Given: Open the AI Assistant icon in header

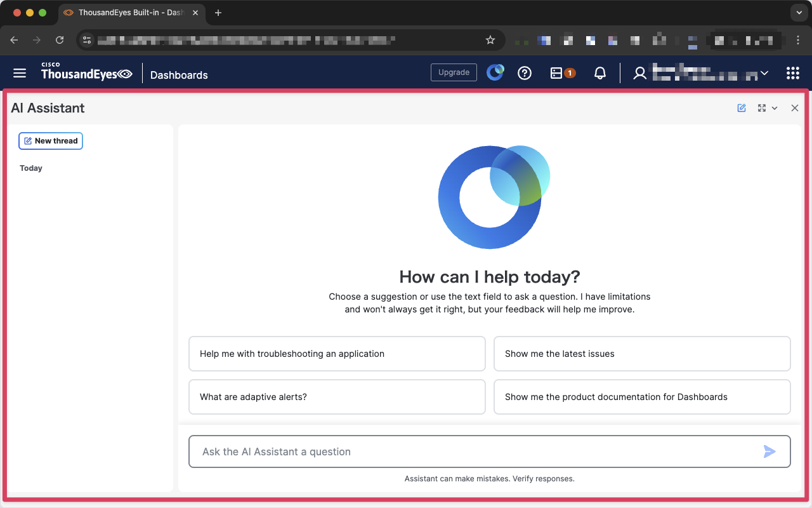Looking at the screenshot, I should coord(495,73).
